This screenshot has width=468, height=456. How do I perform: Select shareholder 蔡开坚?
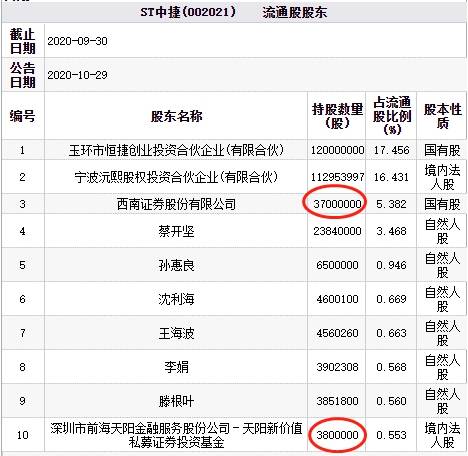(176, 231)
